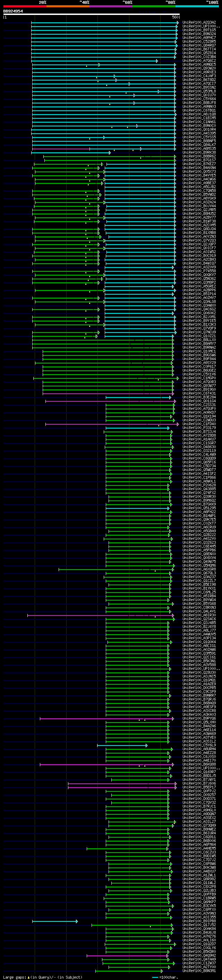Click the label UniRef100_A9NQC5
222x980 pixels.
(x=199, y=64)
